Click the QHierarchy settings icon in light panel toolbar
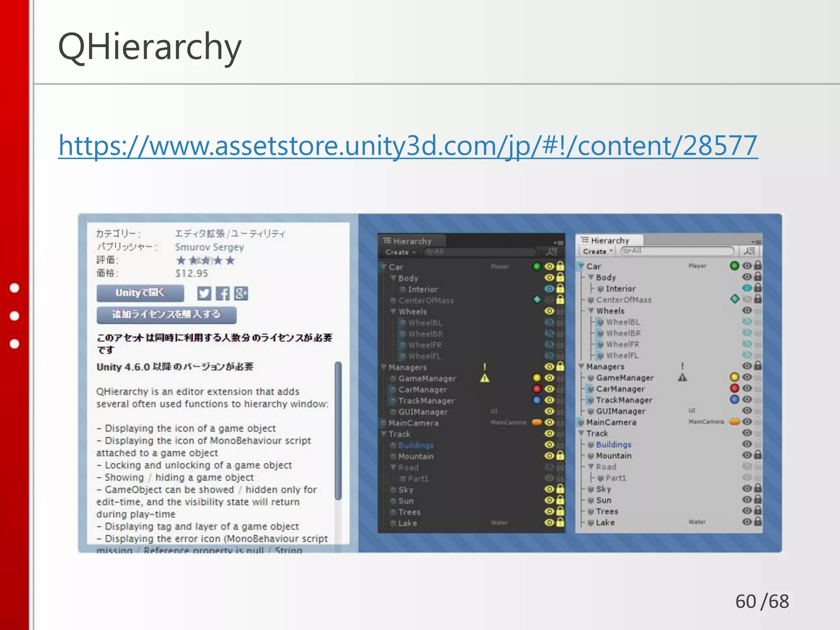Screen dimensions: 840x630 [749, 251]
